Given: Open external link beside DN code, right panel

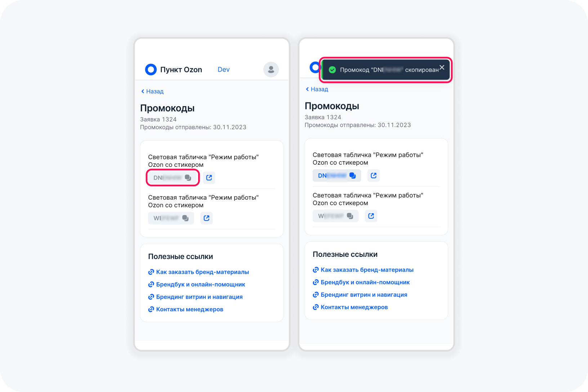Looking at the screenshot, I should 374,175.
